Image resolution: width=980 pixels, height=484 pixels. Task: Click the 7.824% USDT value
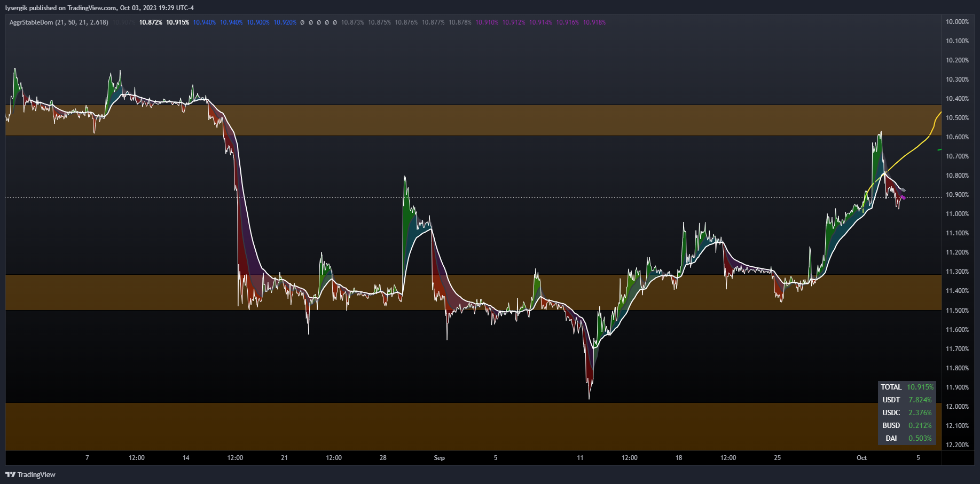920,400
